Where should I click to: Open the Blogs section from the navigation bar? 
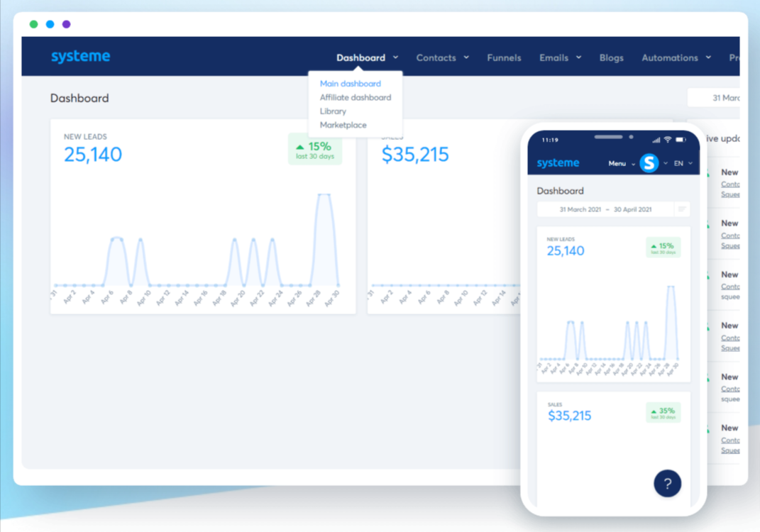611,57
